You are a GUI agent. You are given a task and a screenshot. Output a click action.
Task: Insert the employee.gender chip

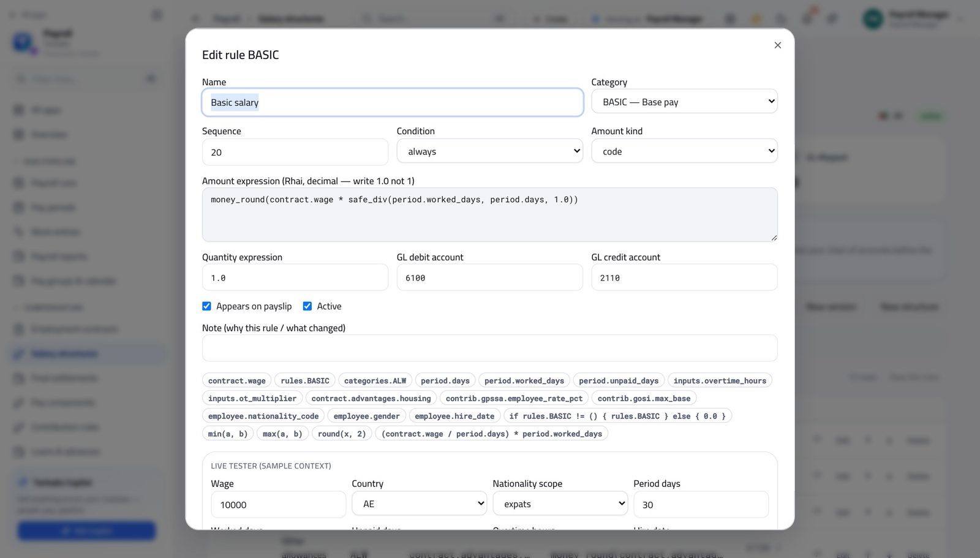(367, 417)
